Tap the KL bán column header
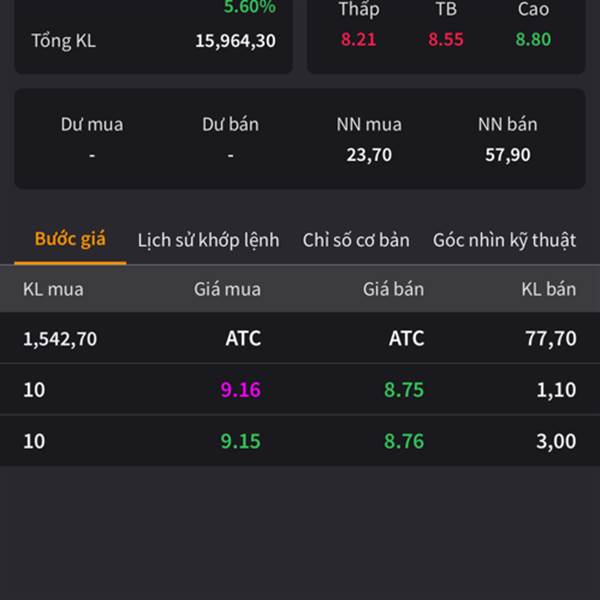Image resolution: width=600 pixels, height=600 pixels. pyautogui.click(x=548, y=289)
